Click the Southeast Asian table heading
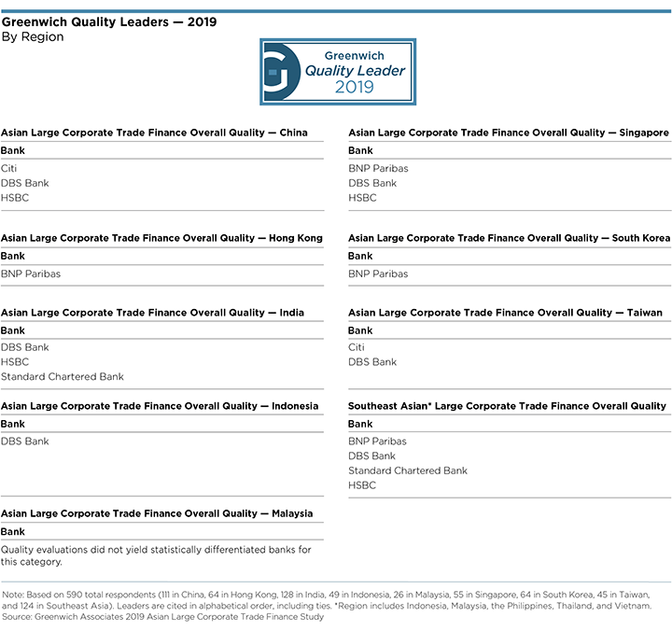Viewport: 672px width, 631px height. [508, 406]
